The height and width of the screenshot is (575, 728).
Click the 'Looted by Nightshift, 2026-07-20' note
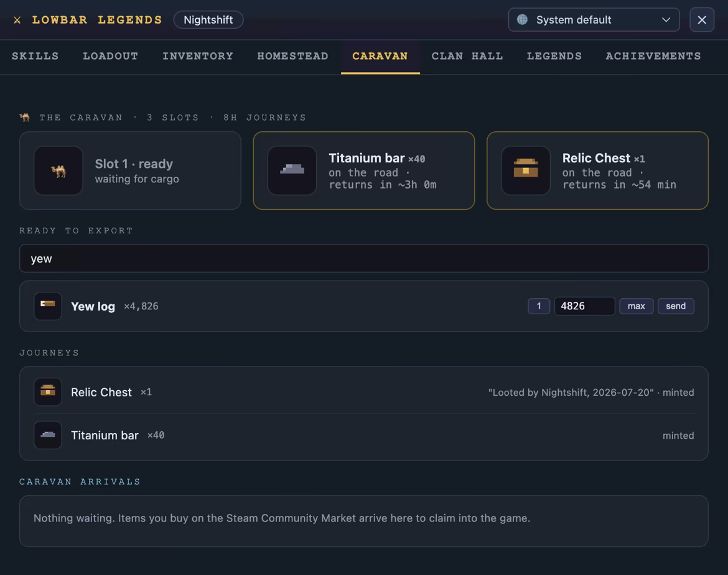point(571,393)
